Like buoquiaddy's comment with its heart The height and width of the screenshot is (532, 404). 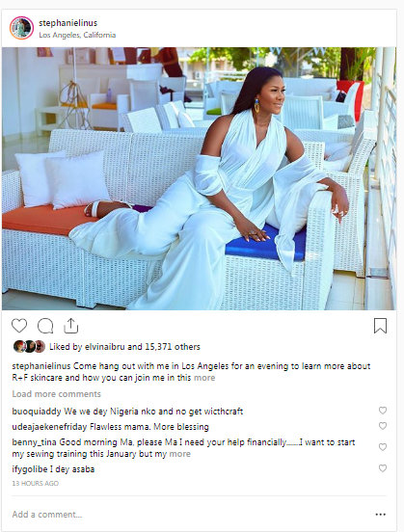pyautogui.click(x=383, y=411)
